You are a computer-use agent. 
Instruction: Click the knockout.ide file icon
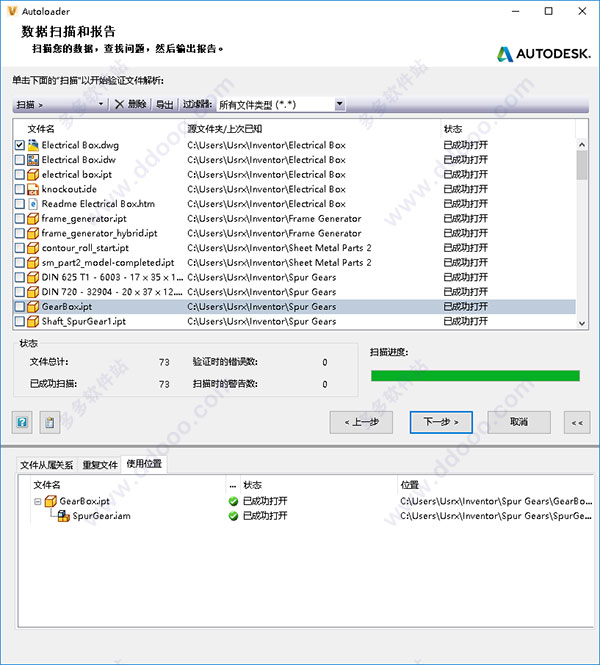point(33,189)
